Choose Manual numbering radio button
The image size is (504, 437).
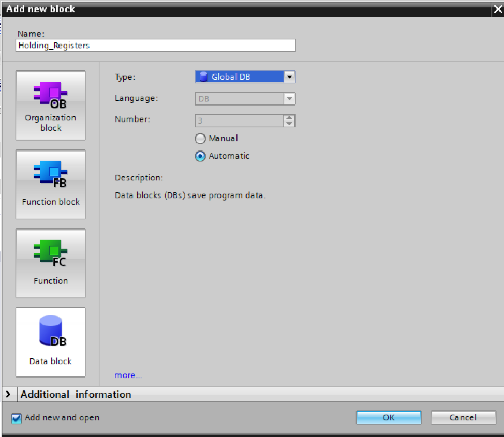[200, 139]
